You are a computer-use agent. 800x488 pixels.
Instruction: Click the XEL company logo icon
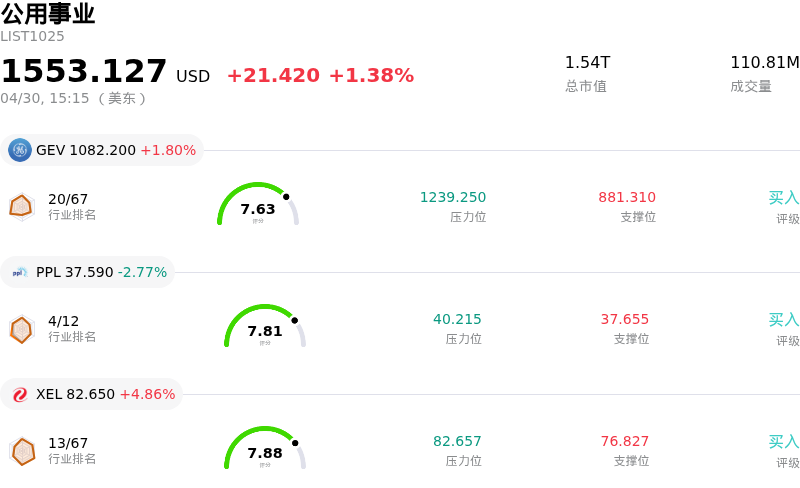pos(20,394)
